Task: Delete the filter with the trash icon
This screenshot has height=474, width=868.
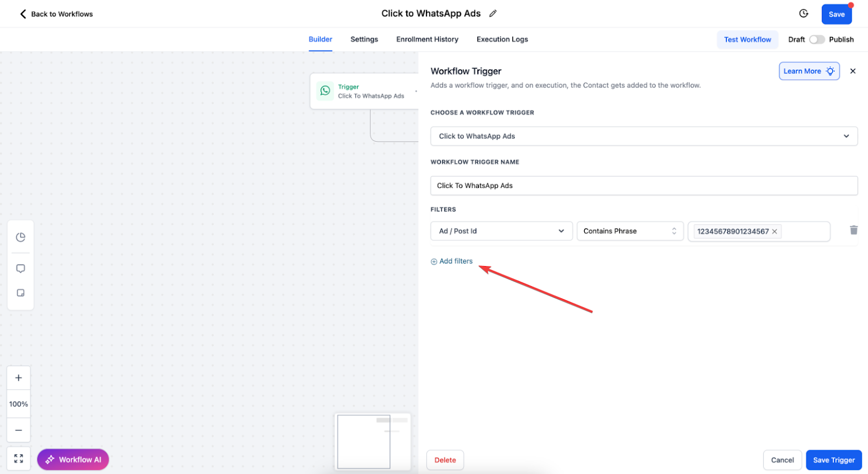Action: [853, 230]
